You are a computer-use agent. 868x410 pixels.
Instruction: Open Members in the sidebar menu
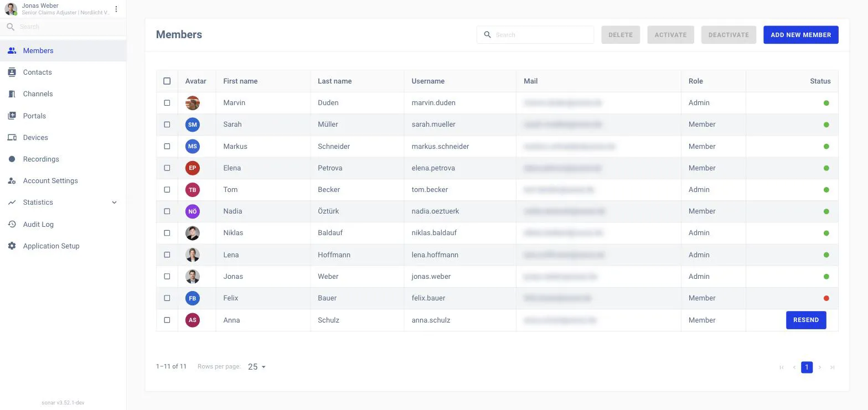point(63,50)
